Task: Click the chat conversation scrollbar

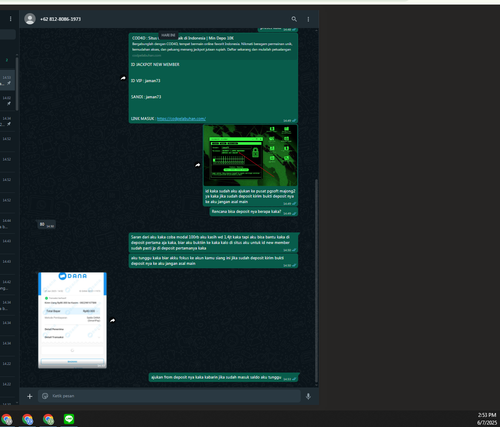Action: [316, 281]
